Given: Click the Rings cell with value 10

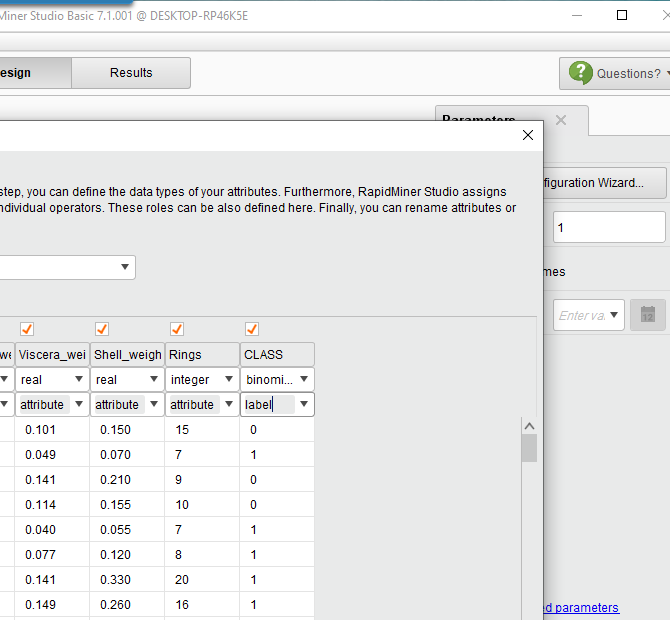Looking at the screenshot, I should pos(202,504).
